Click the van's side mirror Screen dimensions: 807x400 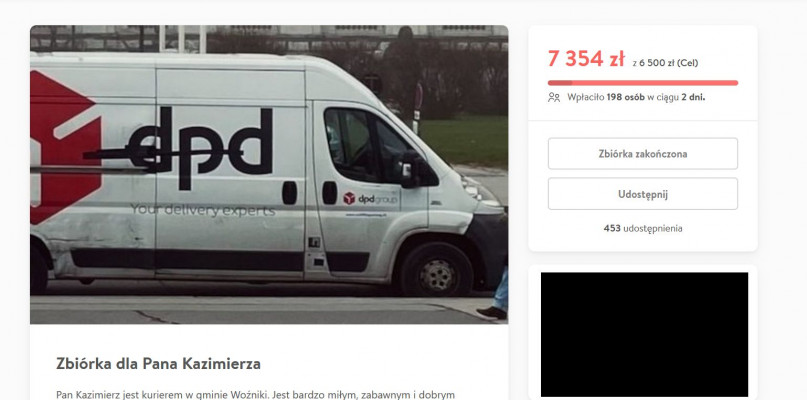[418, 170]
